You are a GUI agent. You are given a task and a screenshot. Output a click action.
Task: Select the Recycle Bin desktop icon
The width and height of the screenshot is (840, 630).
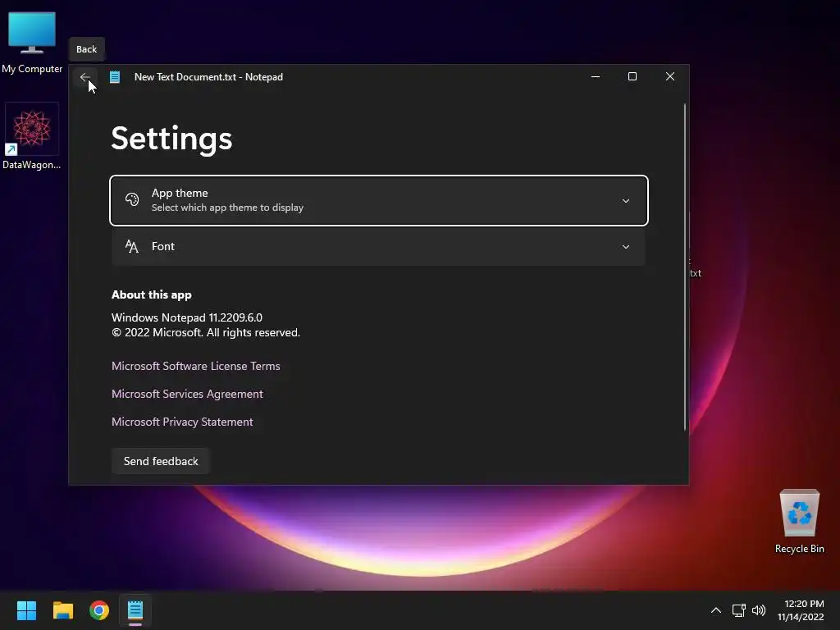(x=799, y=521)
